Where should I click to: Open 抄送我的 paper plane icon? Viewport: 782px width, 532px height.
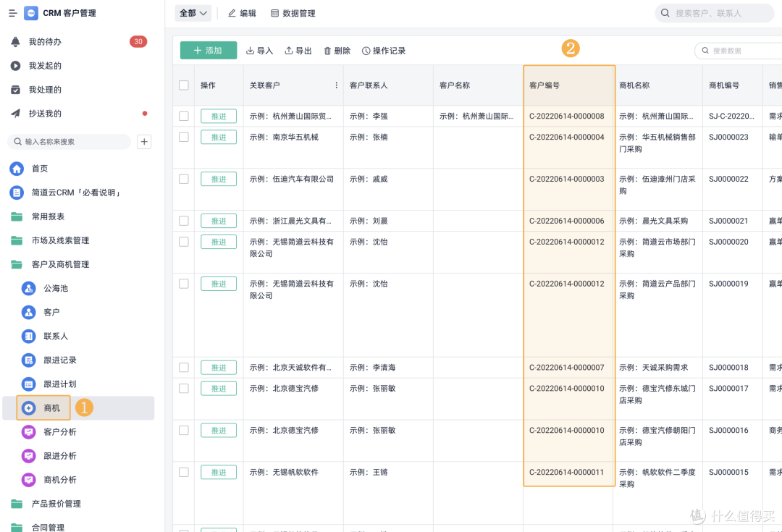click(15, 114)
